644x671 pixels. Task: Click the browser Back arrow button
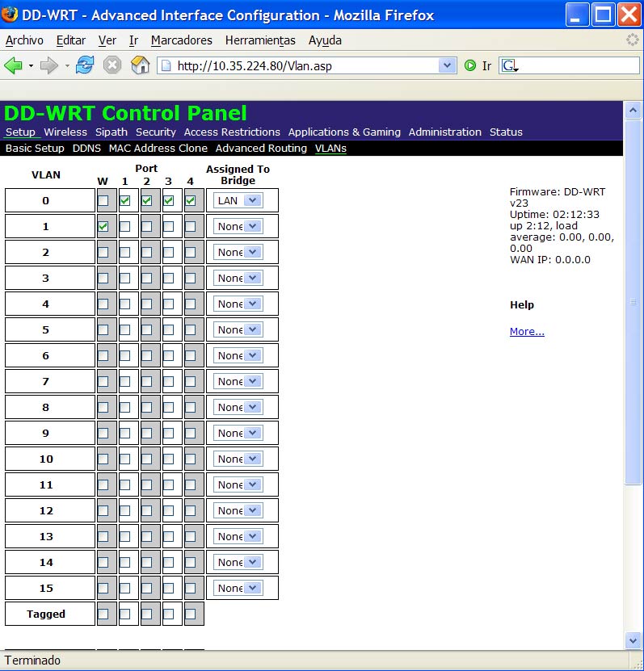point(13,66)
